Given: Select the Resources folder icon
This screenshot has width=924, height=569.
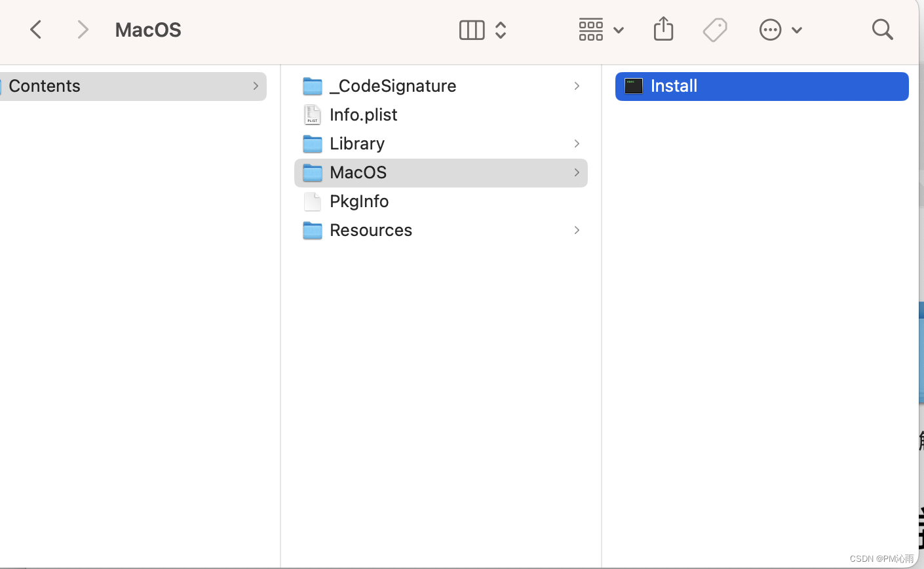Looking at the screenshot, I should tap(313, 230).
